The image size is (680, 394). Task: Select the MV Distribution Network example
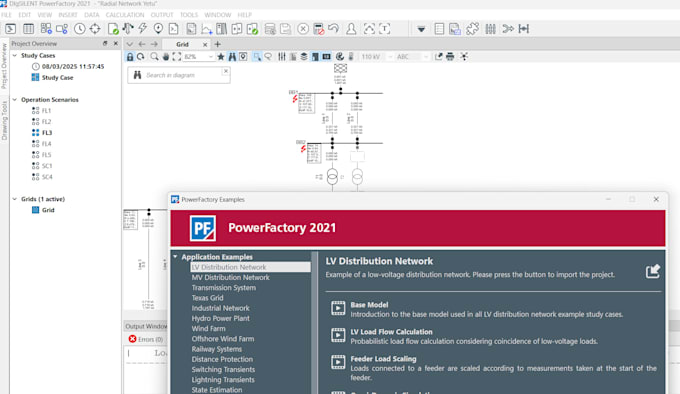231,277
